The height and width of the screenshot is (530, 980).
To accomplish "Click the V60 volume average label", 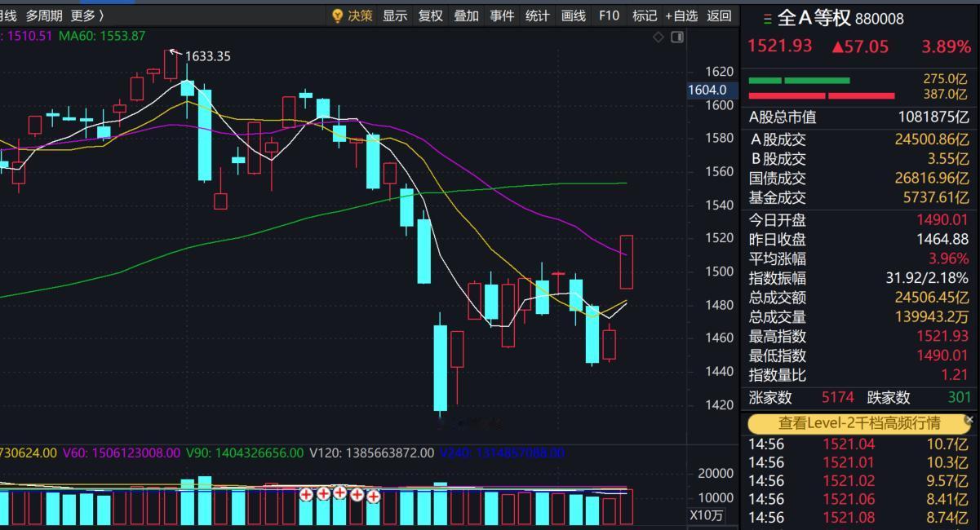I will coord(122,453).
